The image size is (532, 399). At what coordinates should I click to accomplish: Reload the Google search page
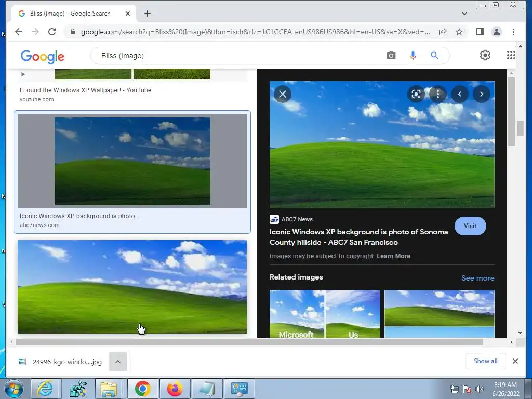52,32
